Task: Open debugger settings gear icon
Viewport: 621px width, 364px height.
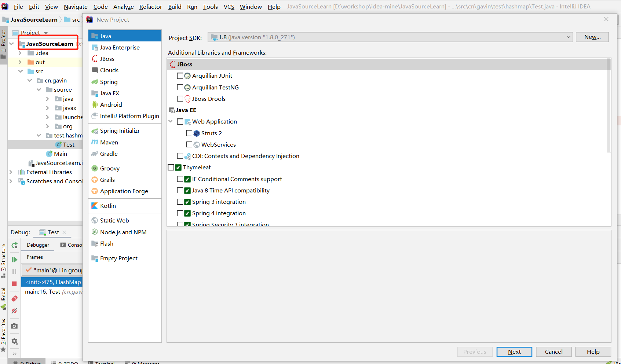Action: pos(14,341)
